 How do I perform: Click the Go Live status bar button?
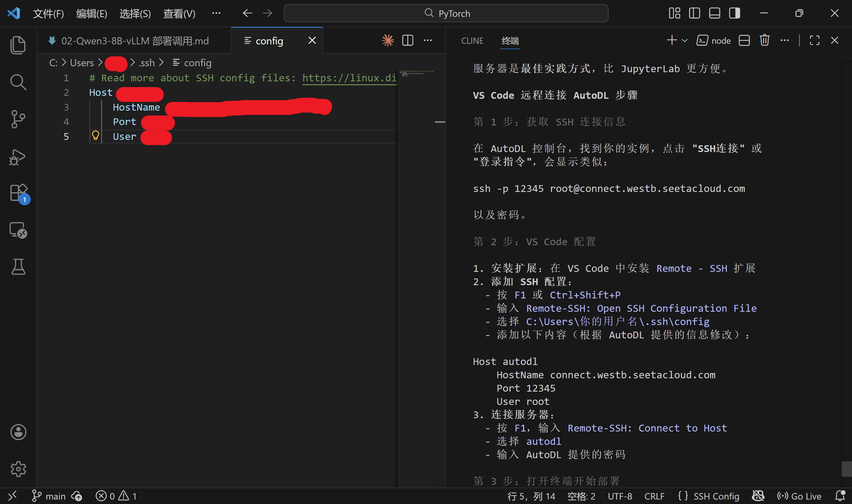click(x=800, y=496)
